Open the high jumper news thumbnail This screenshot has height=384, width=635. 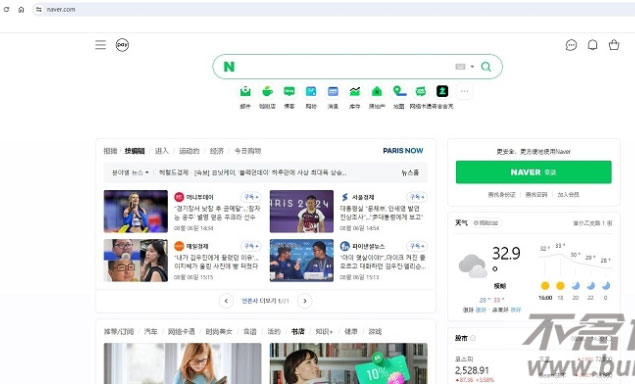click(136, 211)
